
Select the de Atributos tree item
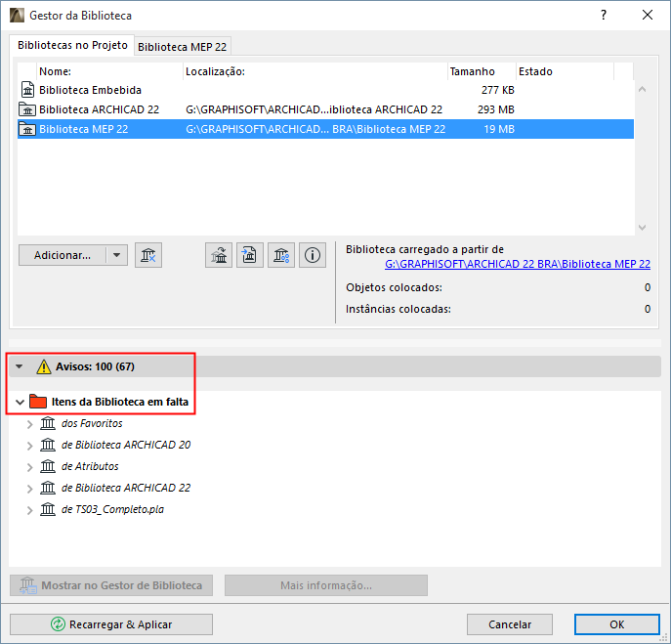[90, 466]
